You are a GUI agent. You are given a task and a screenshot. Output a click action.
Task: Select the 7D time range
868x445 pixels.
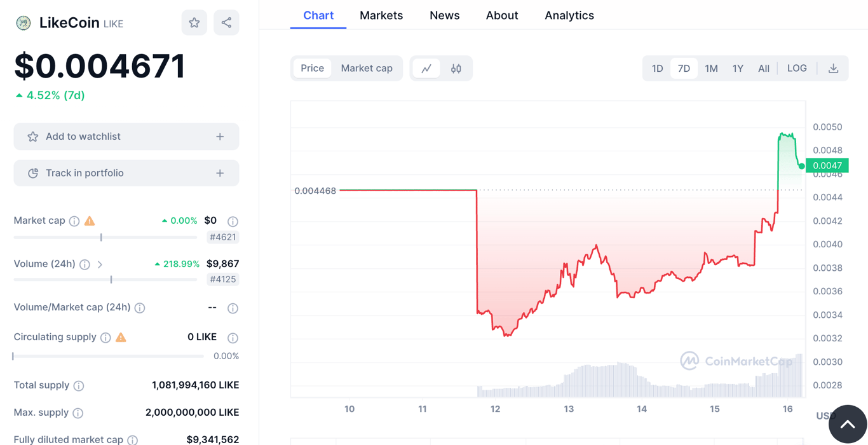[684, 68]
